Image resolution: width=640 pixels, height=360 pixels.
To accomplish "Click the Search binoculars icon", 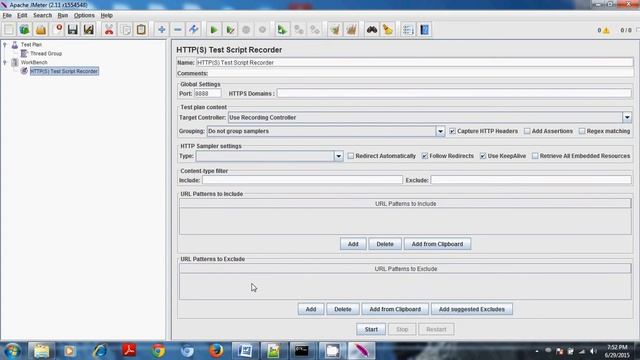I will (371, 29).
